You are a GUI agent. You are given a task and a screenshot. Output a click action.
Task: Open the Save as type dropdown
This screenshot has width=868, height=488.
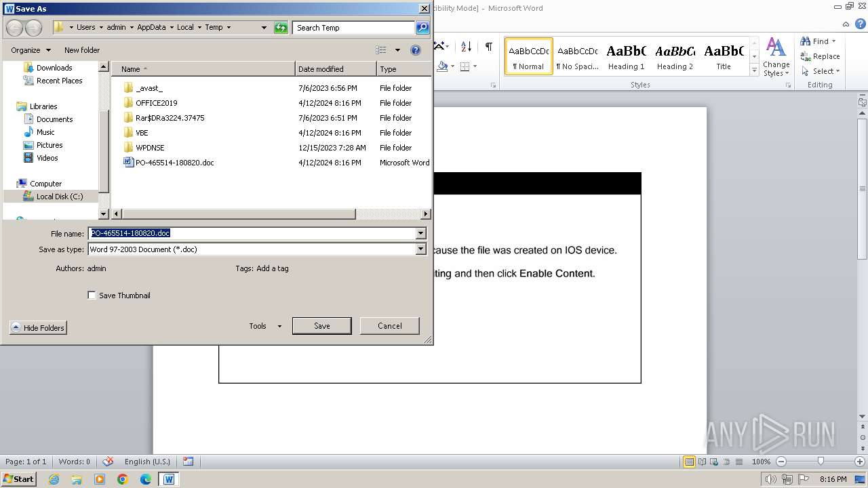click(x=420, y=249)
